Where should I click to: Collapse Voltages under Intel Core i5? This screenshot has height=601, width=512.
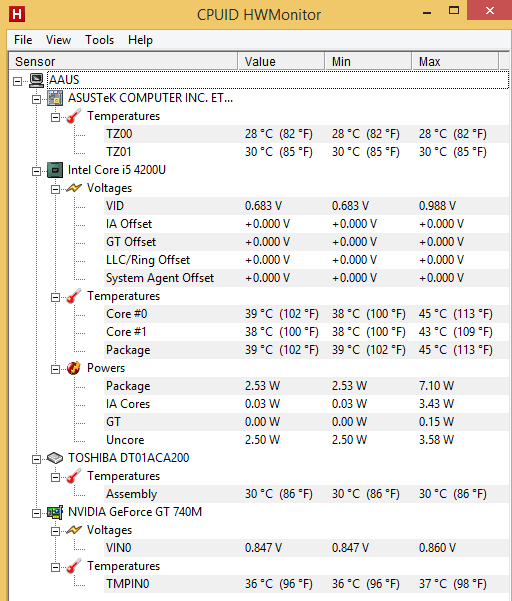[56, 189]
